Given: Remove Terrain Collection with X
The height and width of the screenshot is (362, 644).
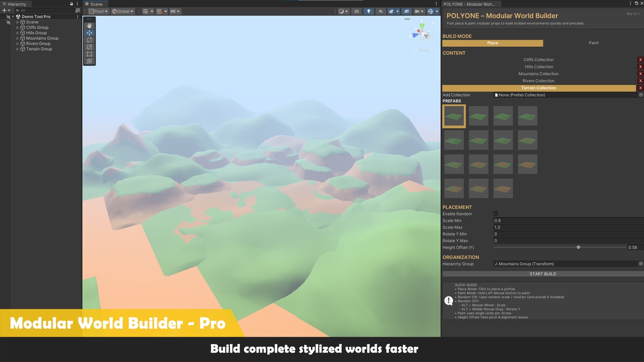Looking at the screenshot, I should [640, 88].
